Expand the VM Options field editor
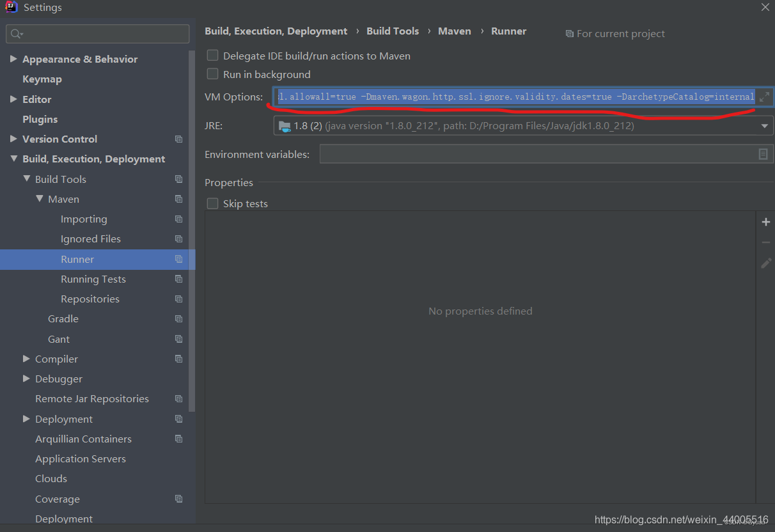 click(x=764, y=97)
